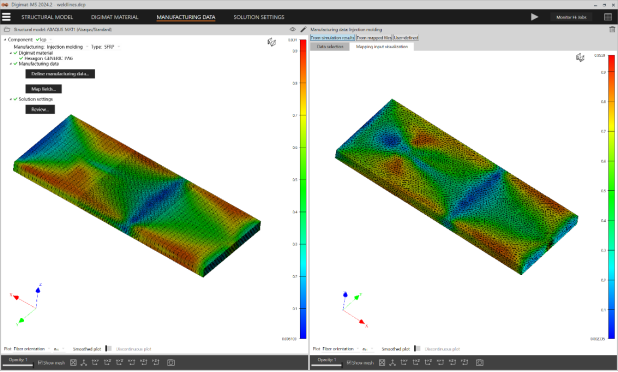The image size is (618, 372).
Task: Select fifth axis view icon in right toolbar
Action: 452,363
